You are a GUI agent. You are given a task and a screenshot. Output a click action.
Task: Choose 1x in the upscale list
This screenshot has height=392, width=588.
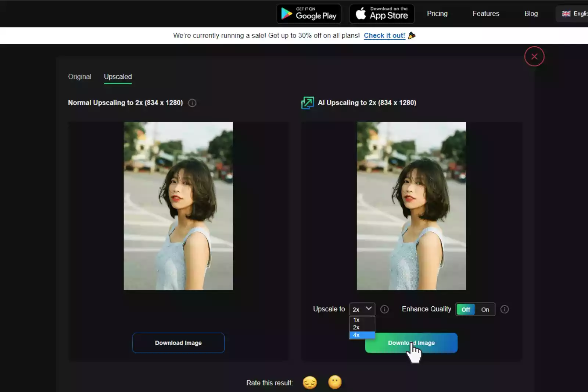click(x=362, y=320)
